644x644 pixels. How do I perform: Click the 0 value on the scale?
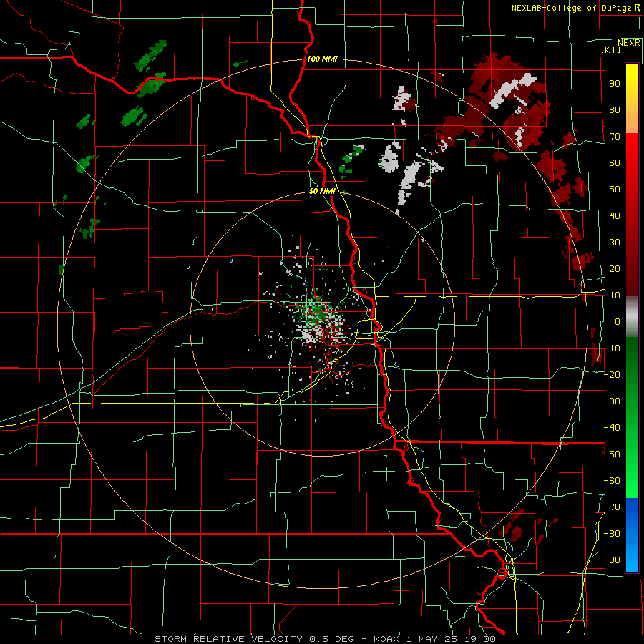[618, 321]
